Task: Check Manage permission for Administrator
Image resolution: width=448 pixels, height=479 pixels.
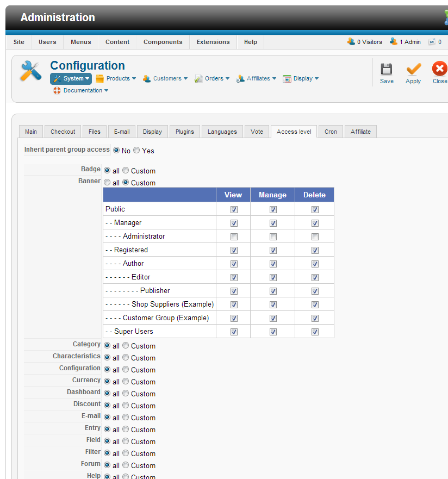Action: click(273, 237)
